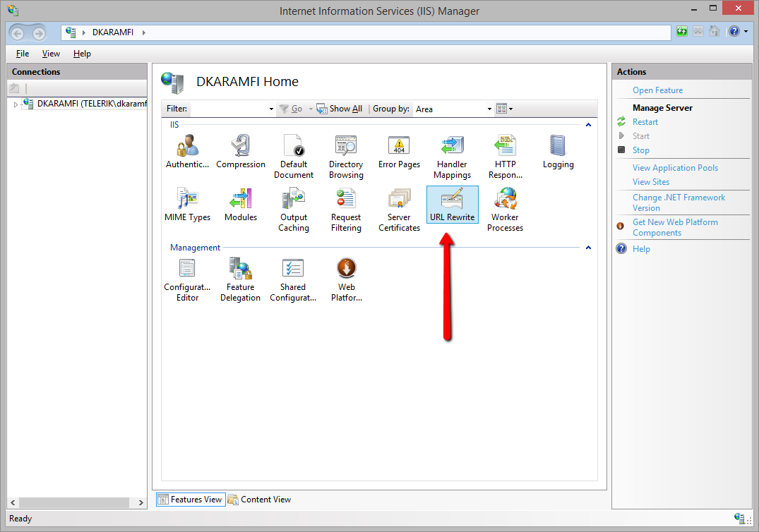The width and height of the screenshot is (759, 532).
Task: Open the Authentication feature icon
Action: click(x=187, y=152)
